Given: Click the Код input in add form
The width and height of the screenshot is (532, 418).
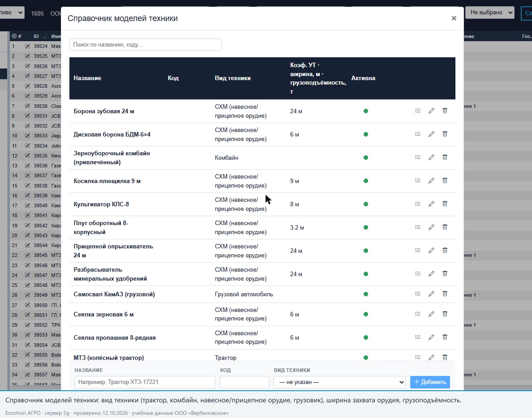Looking at the screenshot, I should pos(245,382).
